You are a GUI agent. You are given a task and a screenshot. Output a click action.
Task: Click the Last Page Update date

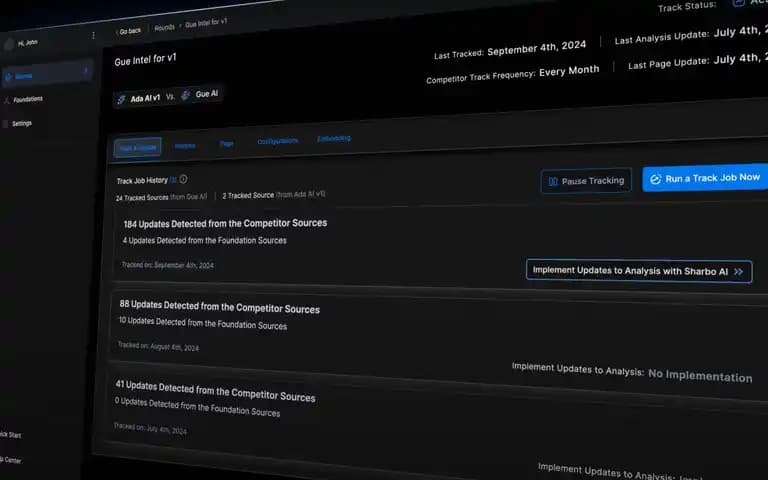(x=741, y=58)
